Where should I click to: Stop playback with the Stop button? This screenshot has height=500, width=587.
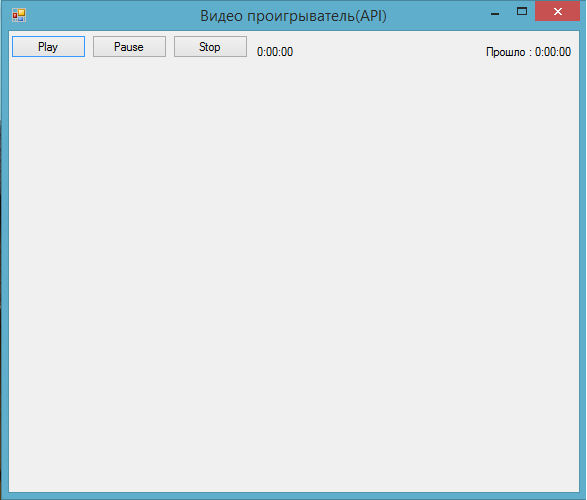pos(210,47)
